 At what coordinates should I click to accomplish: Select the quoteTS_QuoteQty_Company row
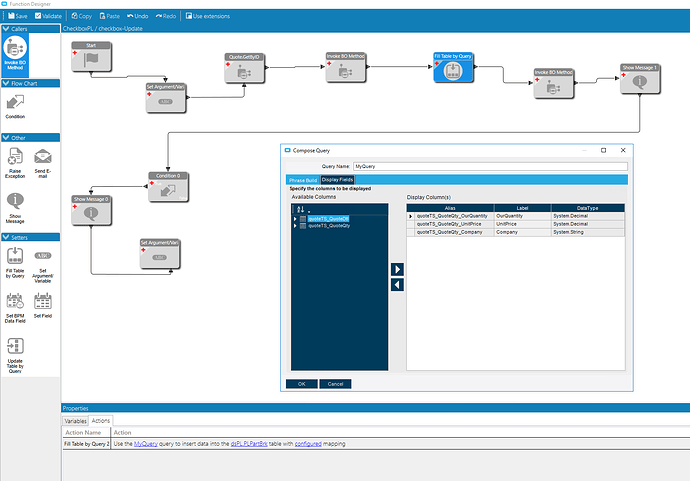pos(515,232)
